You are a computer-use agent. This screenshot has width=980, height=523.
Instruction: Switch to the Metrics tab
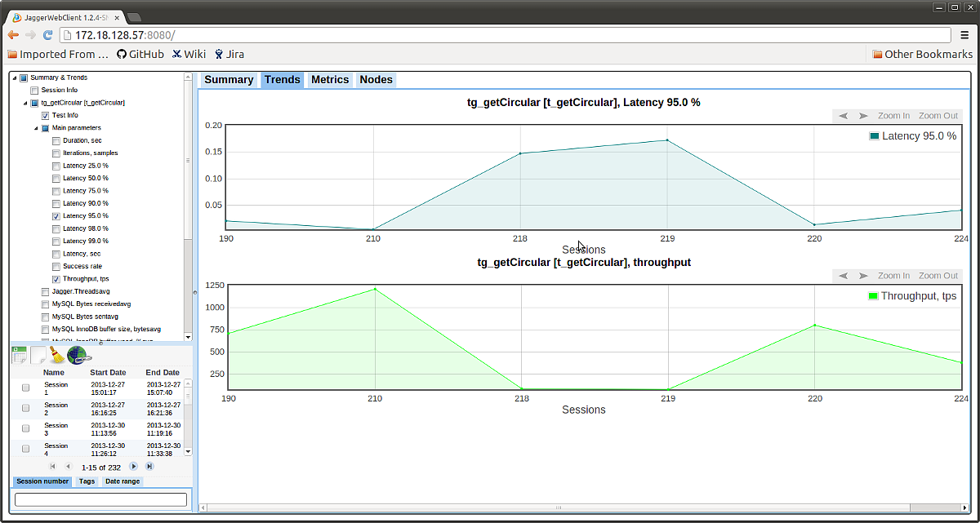(x=330, y=79)
